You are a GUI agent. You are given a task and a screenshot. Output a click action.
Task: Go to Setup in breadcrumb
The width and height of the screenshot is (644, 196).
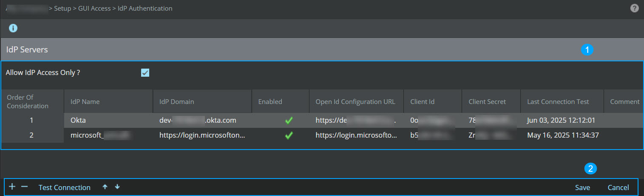[x=62, y=8]
